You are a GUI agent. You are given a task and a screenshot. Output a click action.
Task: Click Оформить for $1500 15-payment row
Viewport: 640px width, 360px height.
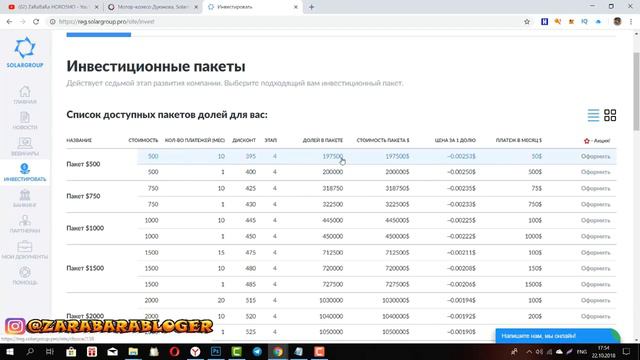596,253
